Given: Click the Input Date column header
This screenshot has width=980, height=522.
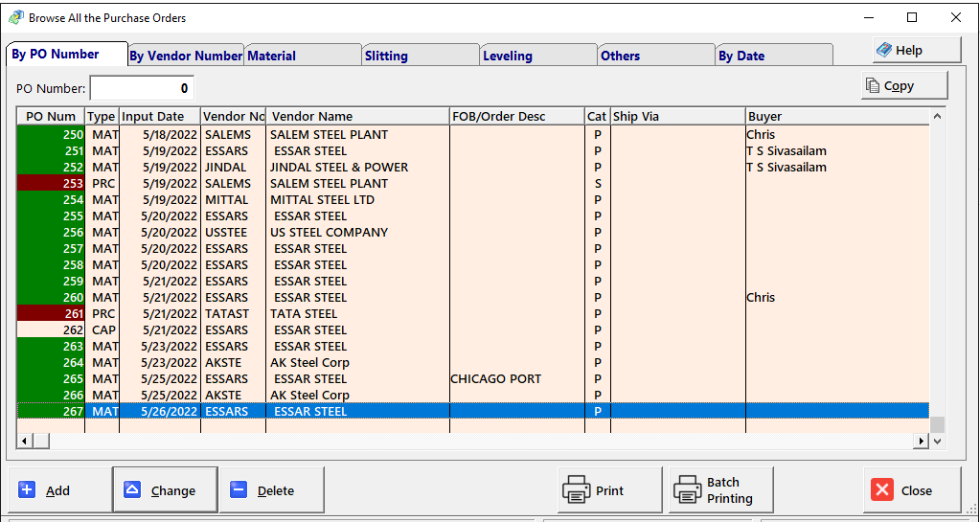Looking at the screenshot, I should (160, 116).
